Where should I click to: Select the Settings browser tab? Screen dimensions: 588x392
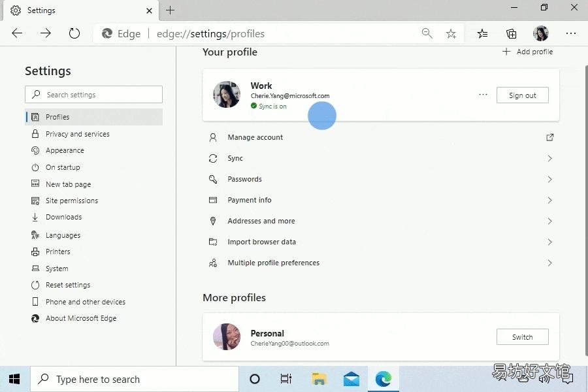81,10
